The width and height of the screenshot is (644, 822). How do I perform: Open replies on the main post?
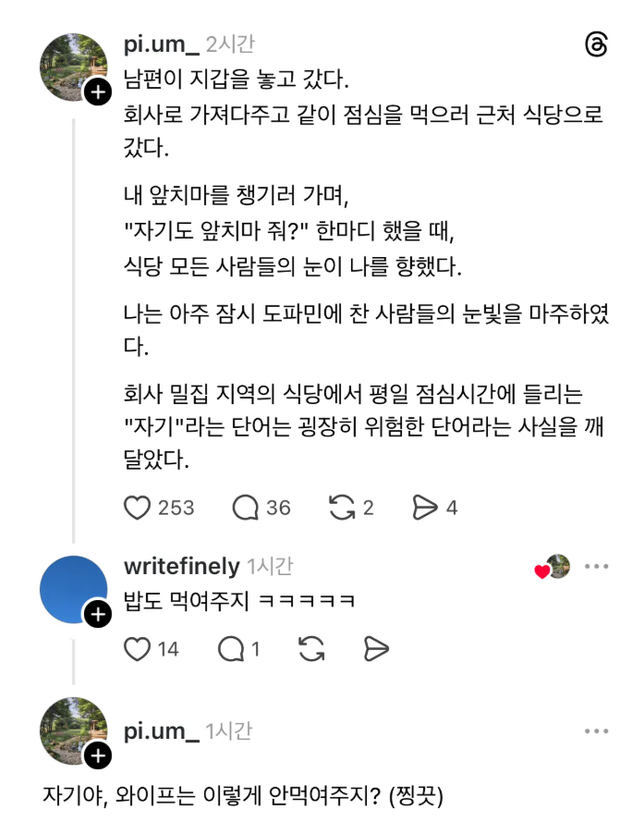pos(246,507)
